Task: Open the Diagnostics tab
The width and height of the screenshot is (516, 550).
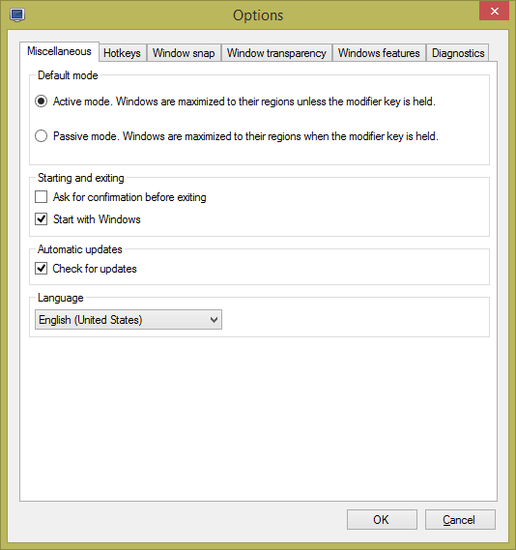Action: point(458,53)
